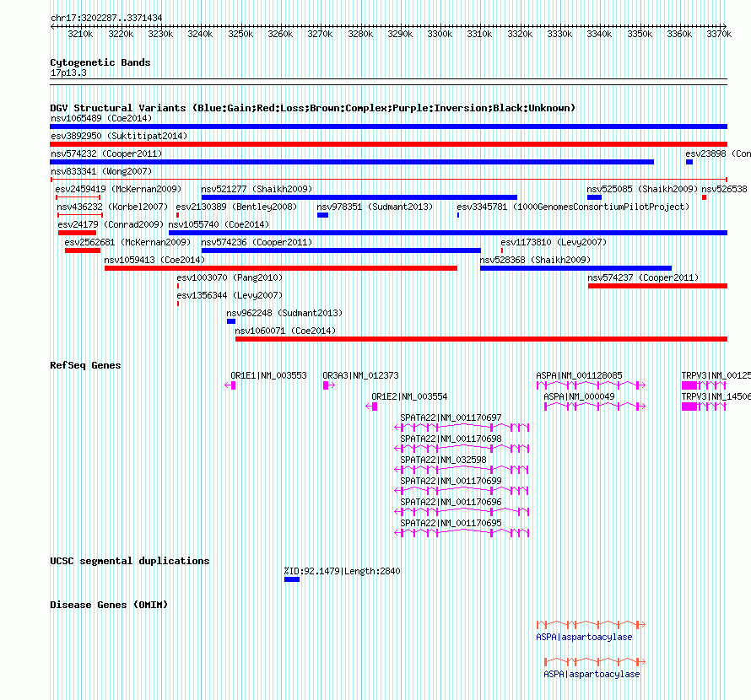Viewport: 751px width, 700px height.
Task: Select the nsv962248 (Sudmant2013) blue marker
Action: 231,321
